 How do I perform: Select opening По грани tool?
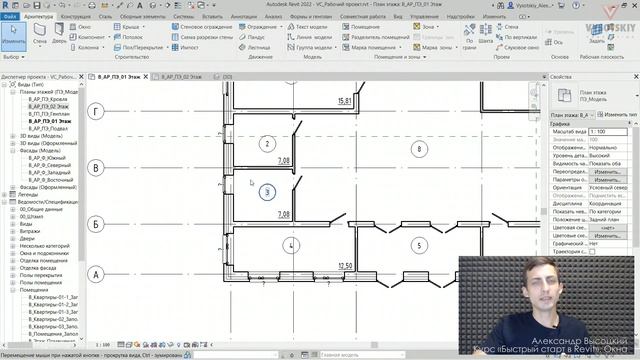point(469,36)
